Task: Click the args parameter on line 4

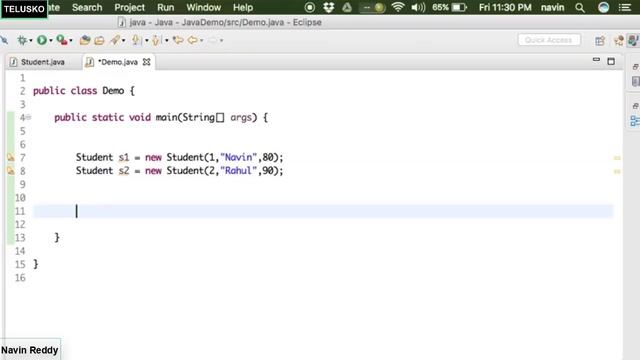Action: pyautogui.click(x=241, y=118)
